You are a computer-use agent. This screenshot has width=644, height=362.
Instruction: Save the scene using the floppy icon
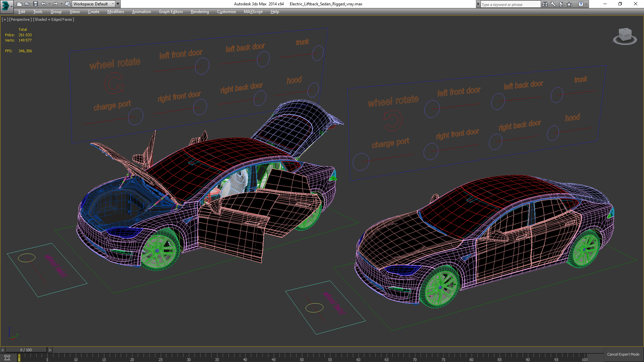pyautogui.click(x=35, y=4)
